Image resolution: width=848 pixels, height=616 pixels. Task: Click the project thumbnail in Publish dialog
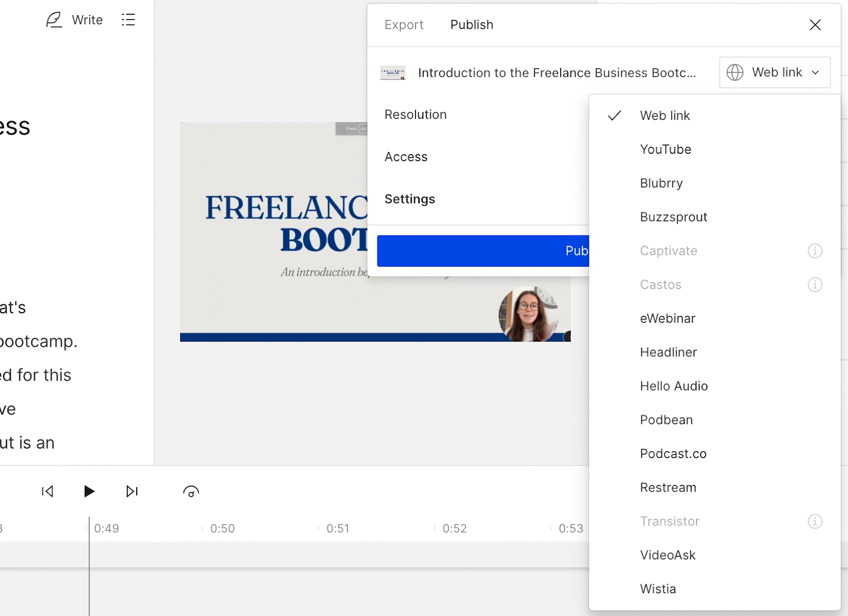(393, 73)
